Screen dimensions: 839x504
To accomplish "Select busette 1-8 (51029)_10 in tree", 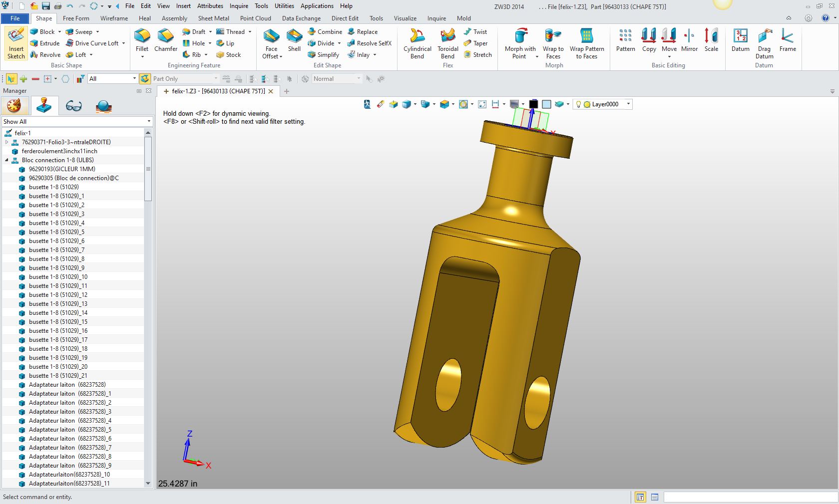I will (x=58, y=277).
